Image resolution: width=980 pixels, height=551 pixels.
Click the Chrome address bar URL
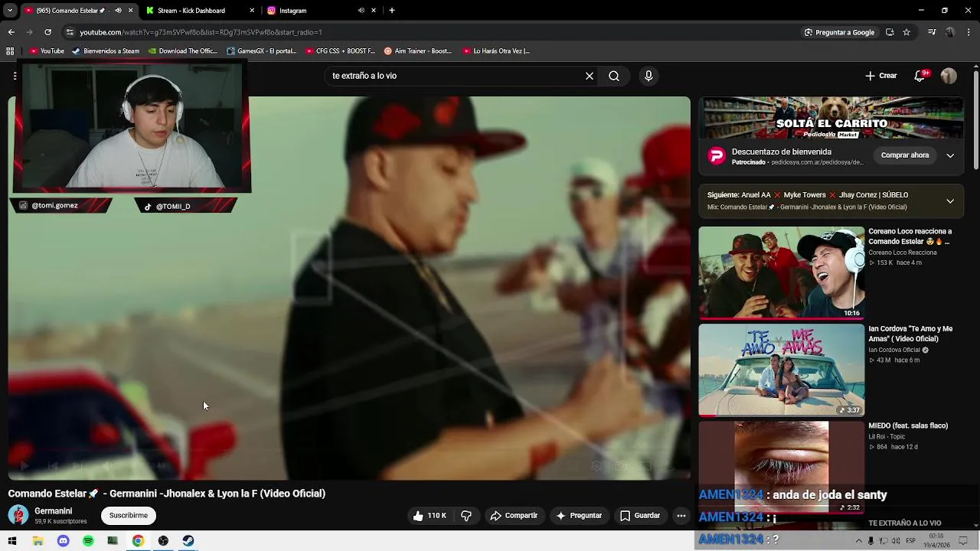tap(201, 32)
